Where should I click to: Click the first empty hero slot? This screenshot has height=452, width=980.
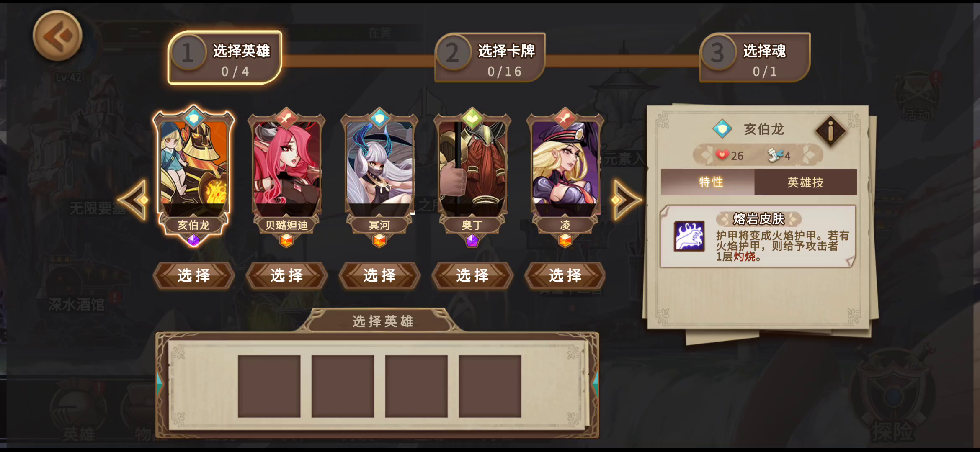pos(269,386)
